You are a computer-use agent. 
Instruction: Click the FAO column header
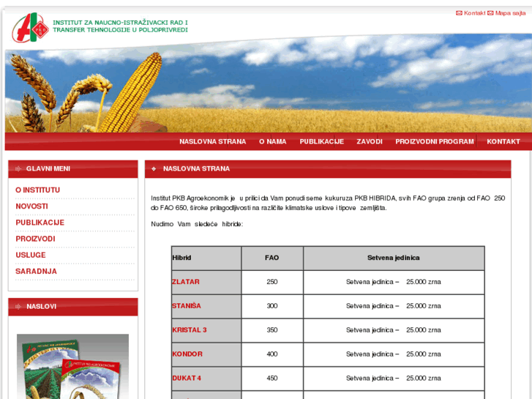click(272, 258)
